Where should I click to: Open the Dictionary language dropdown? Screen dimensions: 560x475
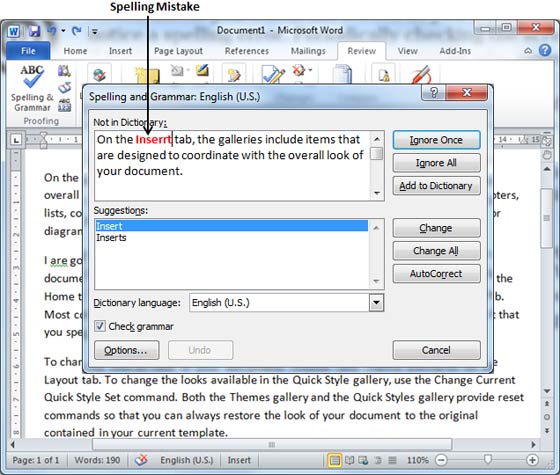coord(376,303)
